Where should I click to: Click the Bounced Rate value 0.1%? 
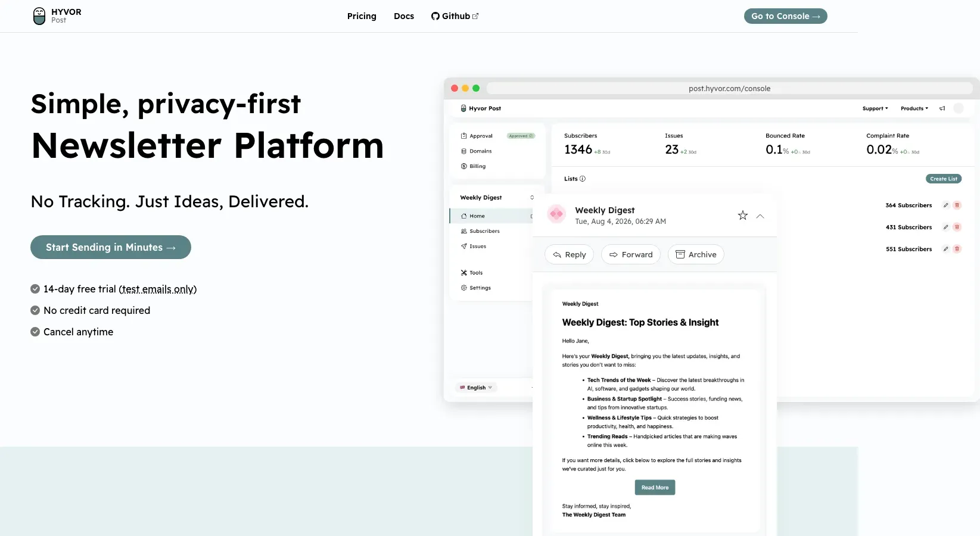777,149
